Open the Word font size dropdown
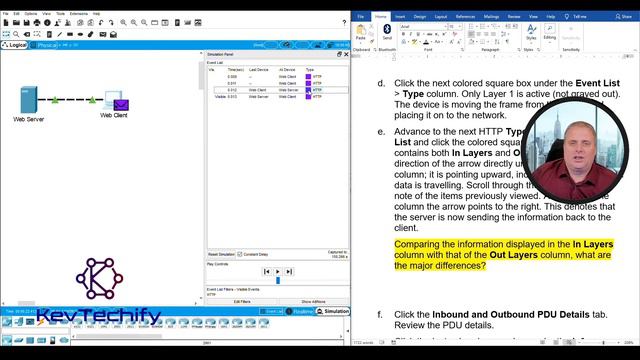The image size is (640, 360). tap(460, 27)
